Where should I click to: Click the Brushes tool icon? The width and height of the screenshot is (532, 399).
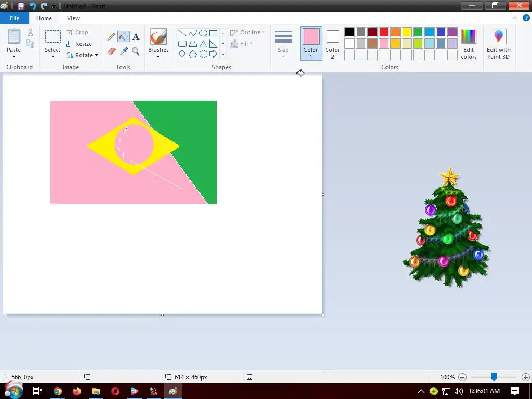[x=158, y=36]
